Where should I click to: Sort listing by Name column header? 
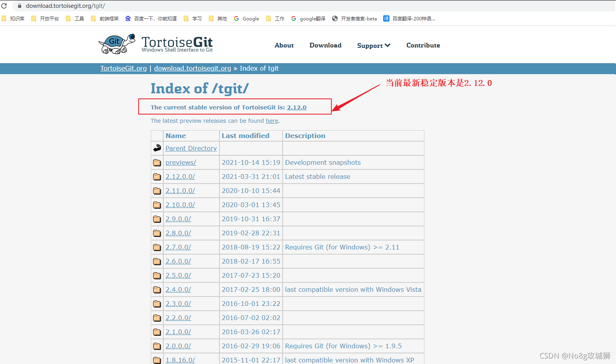176,136
